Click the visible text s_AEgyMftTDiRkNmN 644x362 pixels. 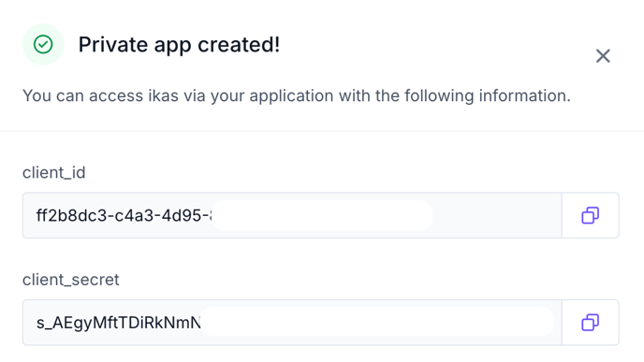(x=118, y=323)
